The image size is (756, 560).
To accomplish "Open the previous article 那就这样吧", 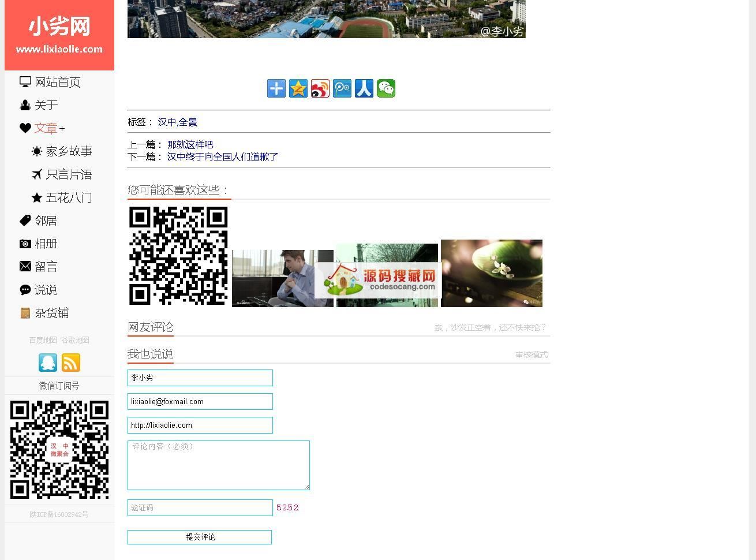I will point(190,144).
